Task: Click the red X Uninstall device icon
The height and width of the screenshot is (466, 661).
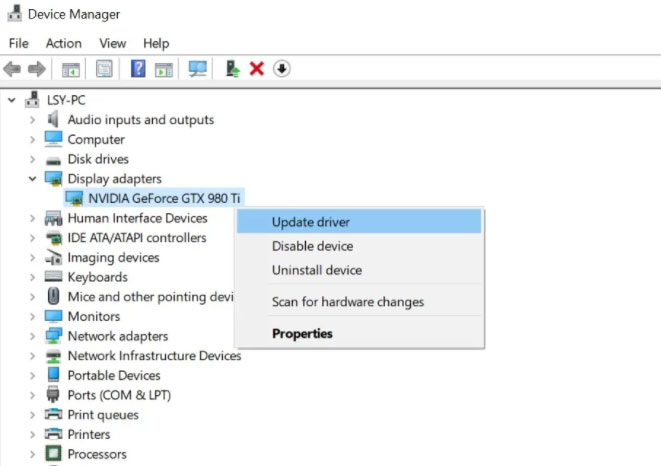Action: click(257, 69)
